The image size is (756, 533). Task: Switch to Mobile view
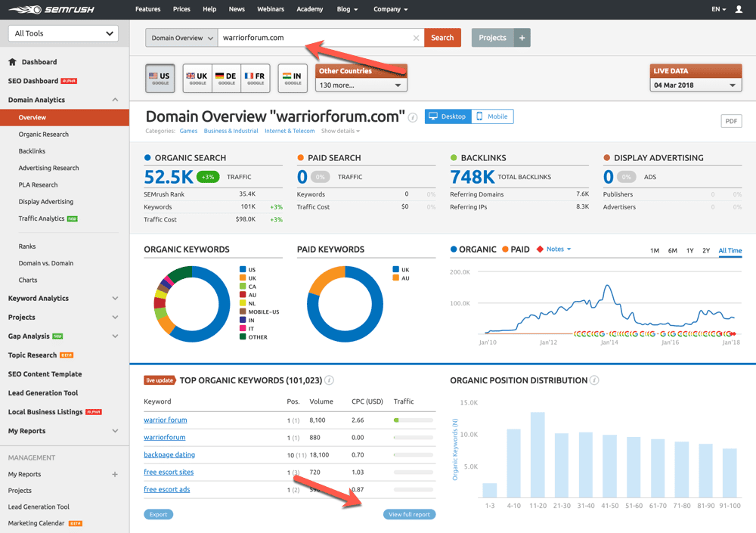(x=492, y=116)
